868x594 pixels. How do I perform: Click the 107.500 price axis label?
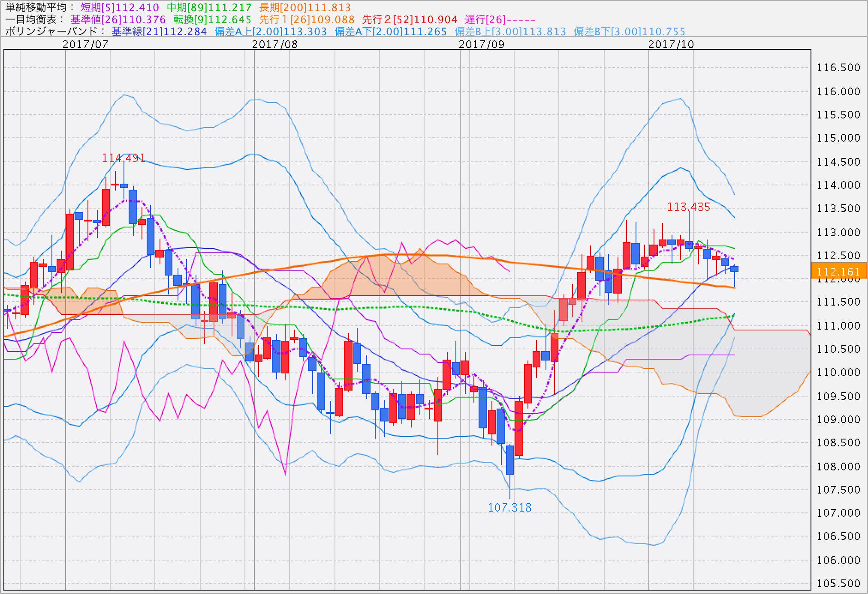[838, 490]
